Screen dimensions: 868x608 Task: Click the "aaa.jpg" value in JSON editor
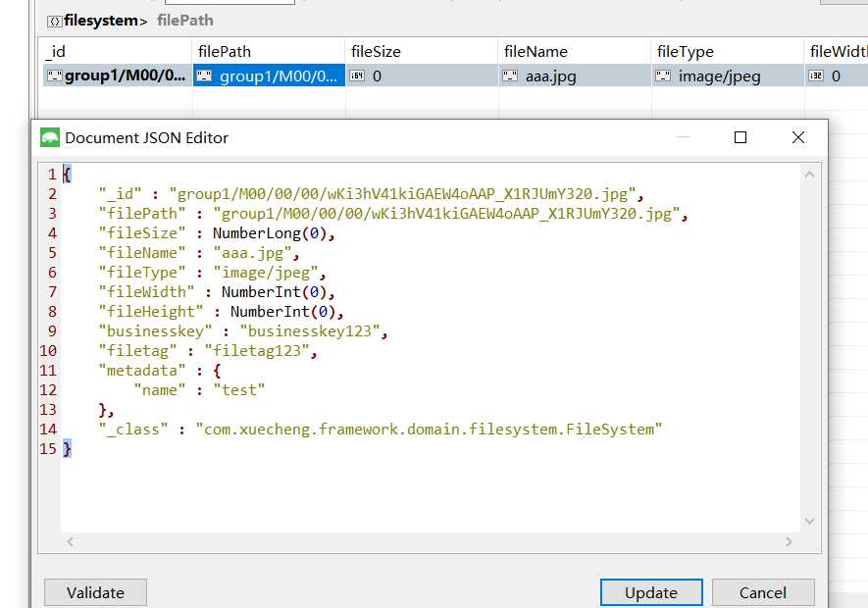[x=252, y=253]
